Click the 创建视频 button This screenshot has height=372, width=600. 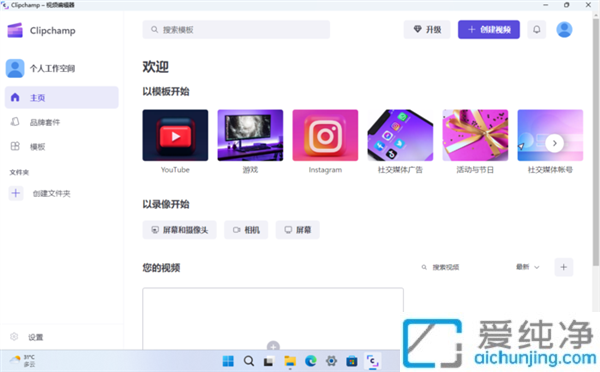pyautogui.click(x=489, y=29)
